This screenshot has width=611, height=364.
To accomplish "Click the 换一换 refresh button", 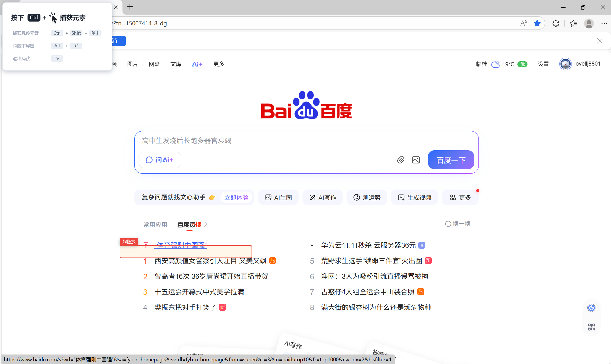I will [x=458, y=224].
